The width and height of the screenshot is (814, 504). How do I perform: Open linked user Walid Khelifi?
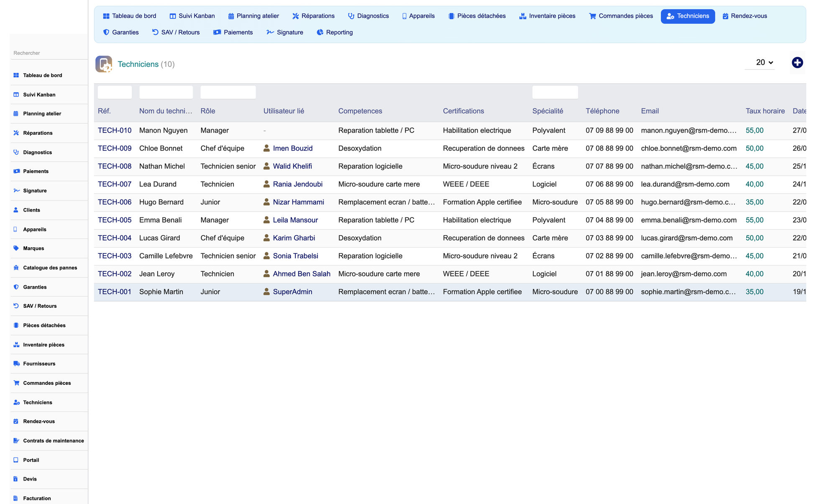pyautogui.click(x=292, y=166)
